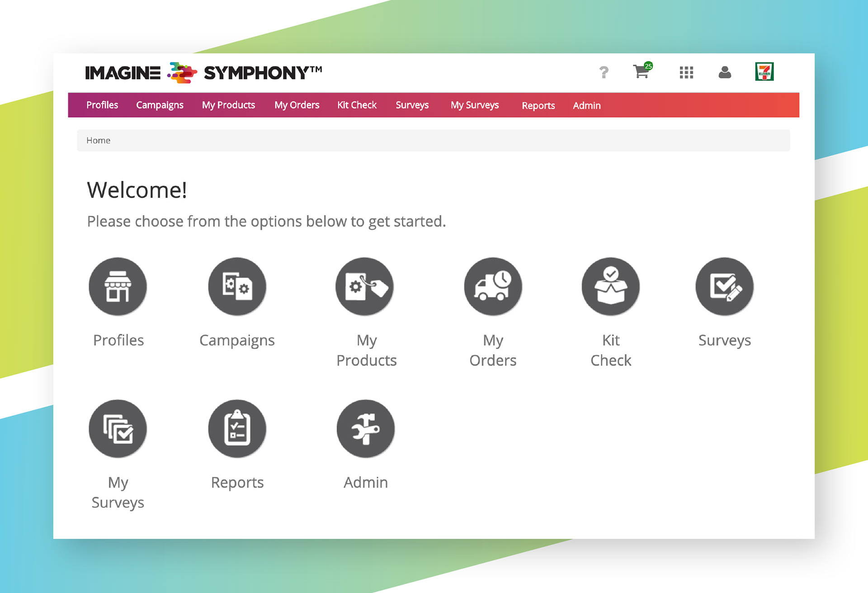Click the 'Please choose from the options' text
The image size is (868, 593).
266,222
